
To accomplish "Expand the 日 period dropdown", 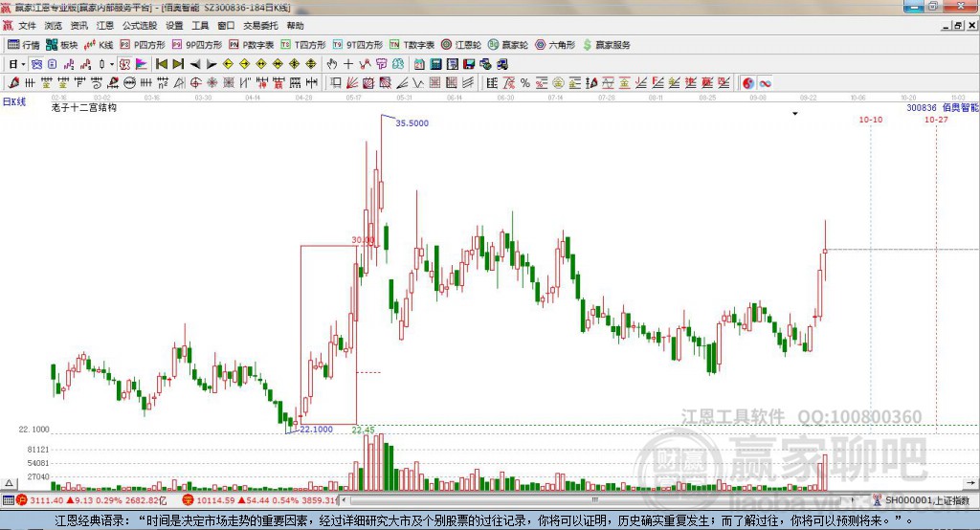I will 23,64.
